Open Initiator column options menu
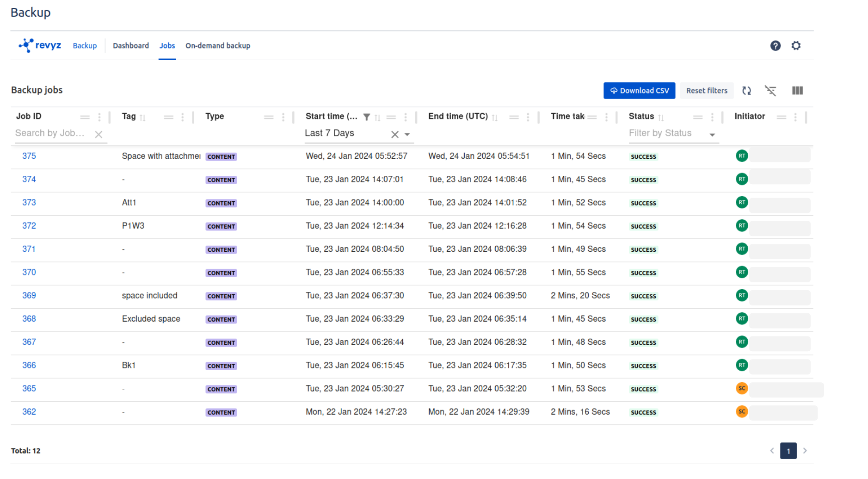The image size is (868, 479). click(795, 117)
